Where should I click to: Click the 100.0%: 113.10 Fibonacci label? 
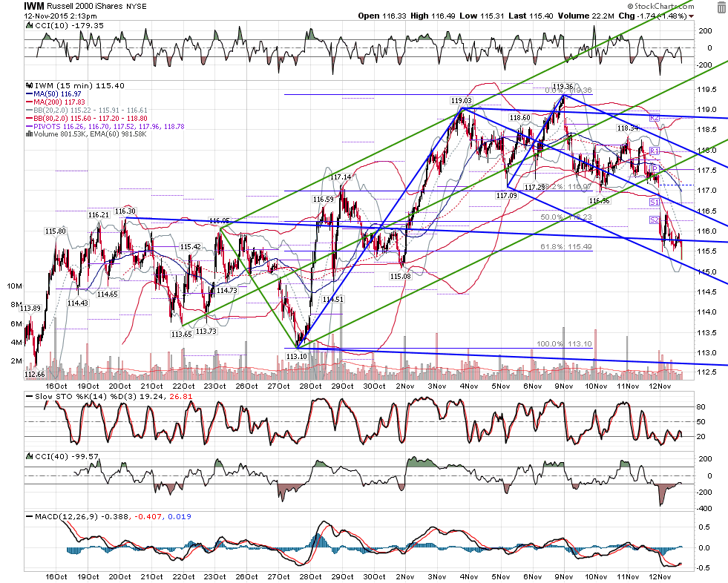[564, 344]
